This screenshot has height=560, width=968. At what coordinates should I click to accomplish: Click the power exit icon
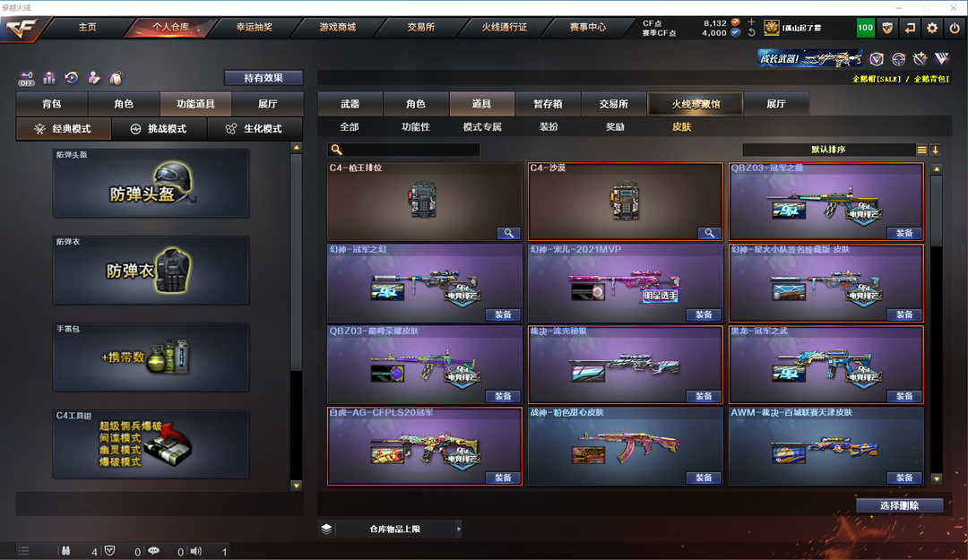point(955,28)
